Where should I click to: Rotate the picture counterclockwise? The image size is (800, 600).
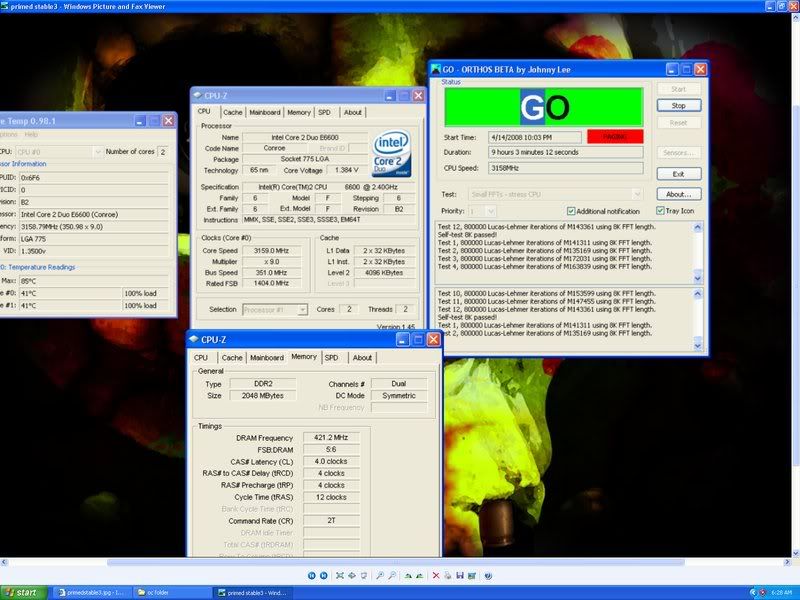point(419,576)
